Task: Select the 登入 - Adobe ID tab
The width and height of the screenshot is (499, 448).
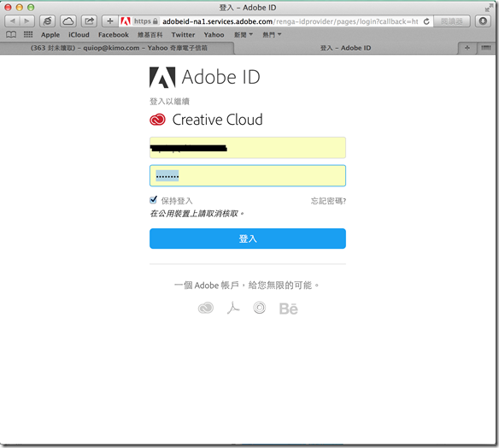Action: (x=345, y=48)
